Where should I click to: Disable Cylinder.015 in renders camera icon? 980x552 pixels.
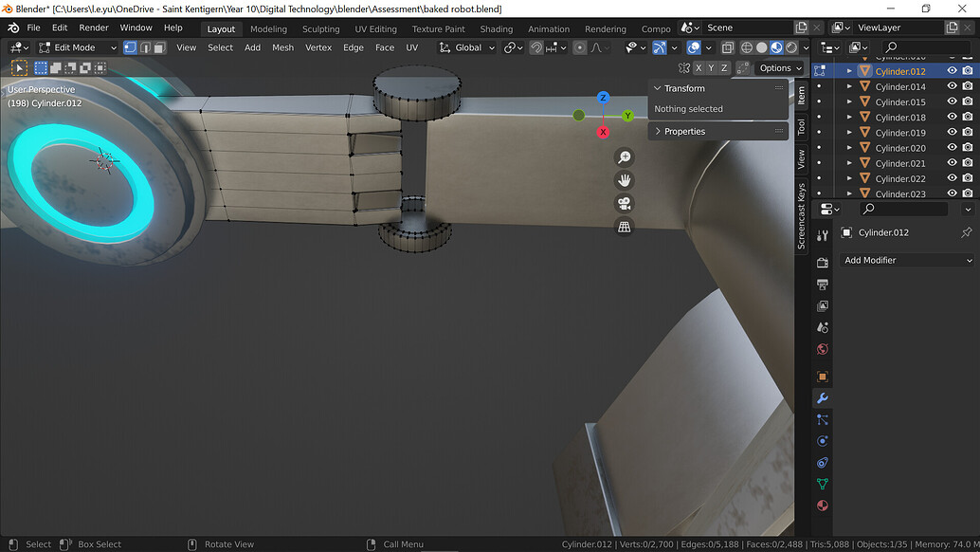click(968, 101)
